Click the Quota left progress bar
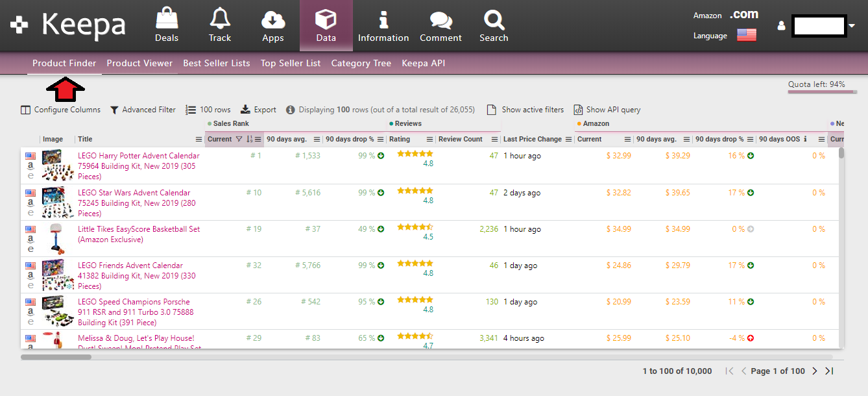The width and height of the screenshot is (868, 396). (823, 92)
